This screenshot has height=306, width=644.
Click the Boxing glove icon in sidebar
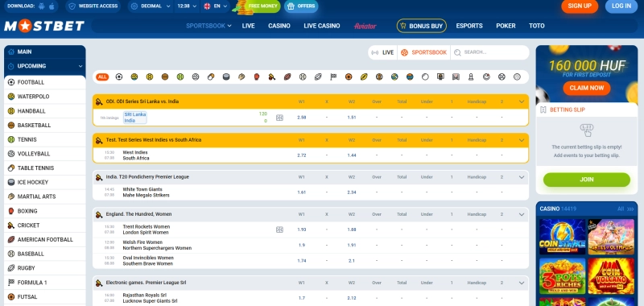[11, 211]
